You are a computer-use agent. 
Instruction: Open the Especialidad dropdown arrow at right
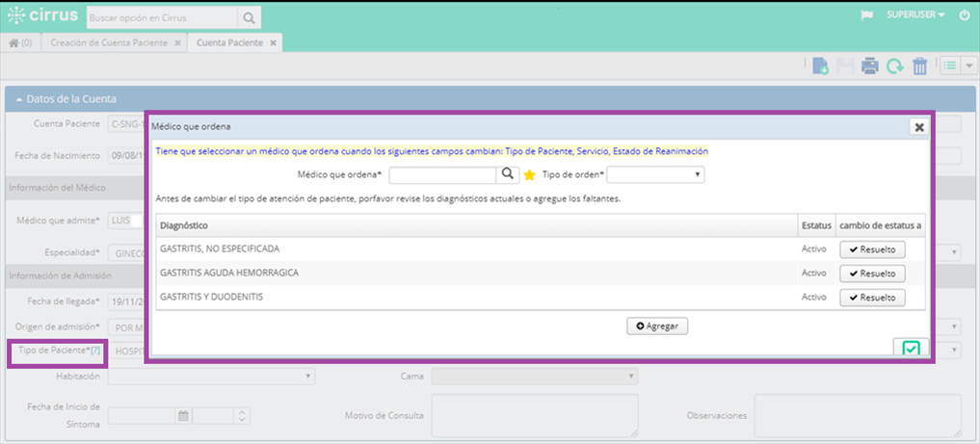click(954, 252)
